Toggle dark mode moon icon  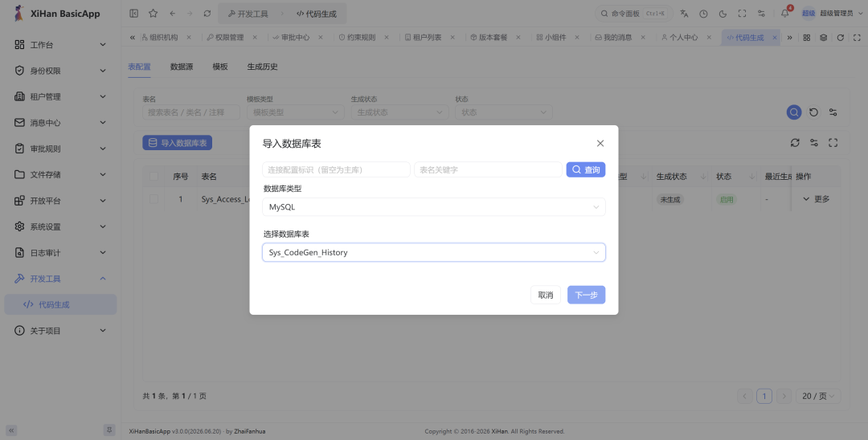723,14
